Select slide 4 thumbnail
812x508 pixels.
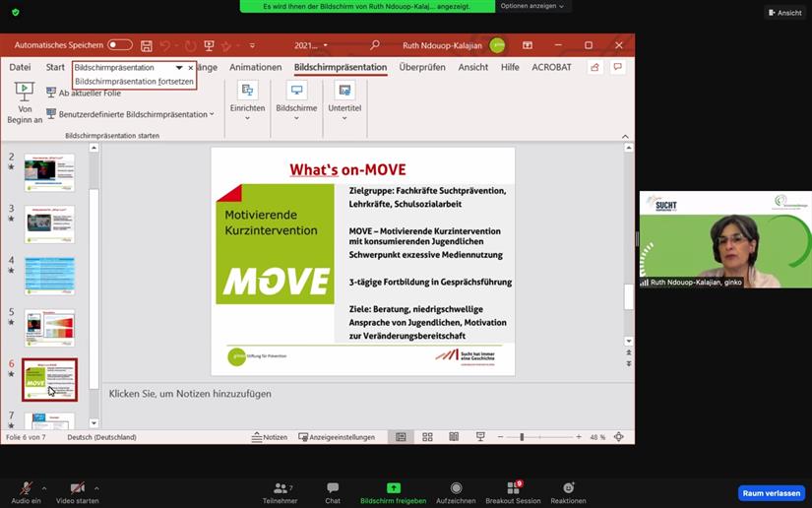(x=49, y=276)
